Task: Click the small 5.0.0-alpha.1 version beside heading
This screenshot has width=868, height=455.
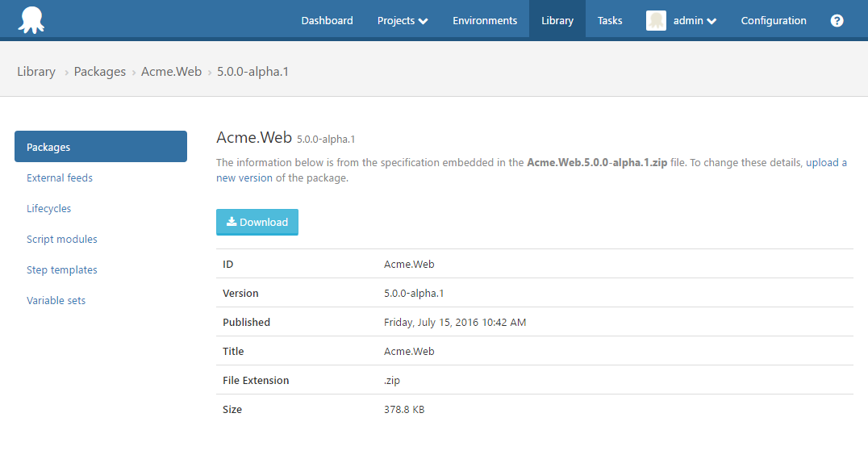Action: pyautogui.click(x=326, y=140)
